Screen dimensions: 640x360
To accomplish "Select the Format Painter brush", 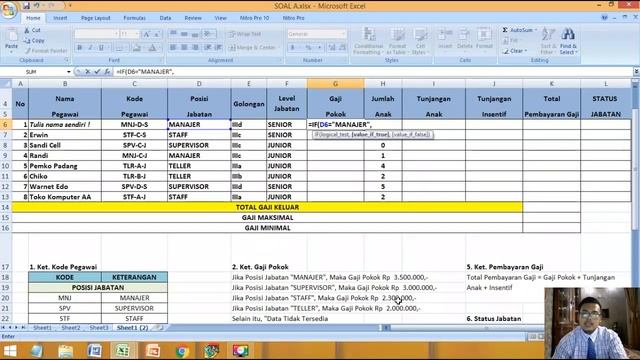I will [46, 51].
